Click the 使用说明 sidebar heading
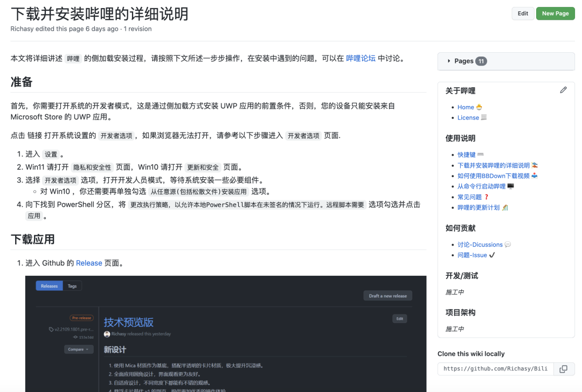The image size is (582, 392). point(460,138)
